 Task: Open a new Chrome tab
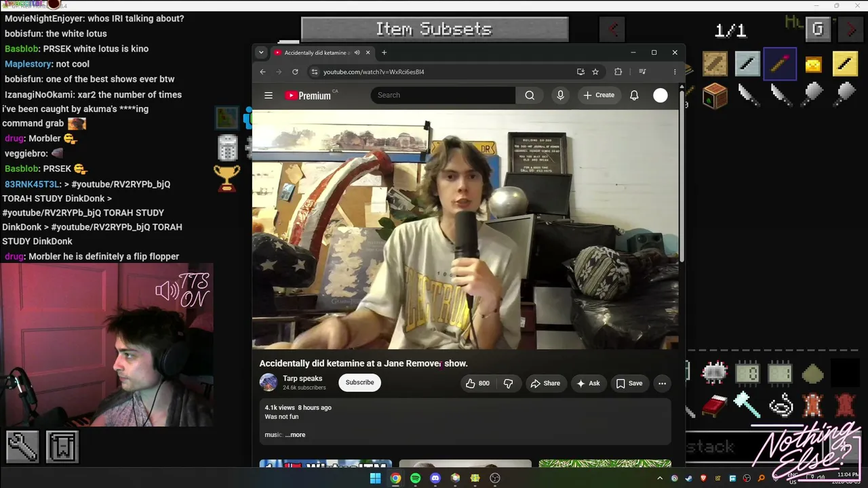pyautogui.click(x=384, y=53)
